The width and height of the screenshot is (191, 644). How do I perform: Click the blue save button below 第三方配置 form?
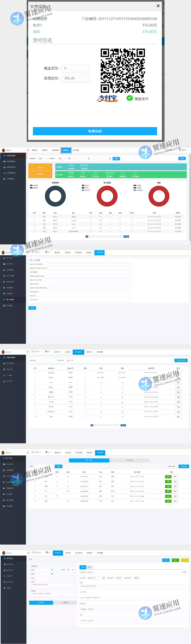coord(32,308)
